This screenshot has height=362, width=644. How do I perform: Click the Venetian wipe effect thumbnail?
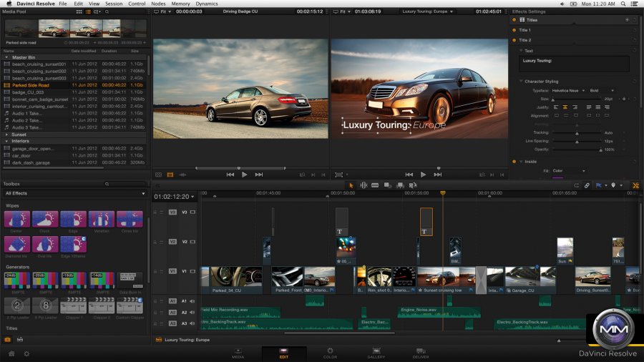pos(102,220)
